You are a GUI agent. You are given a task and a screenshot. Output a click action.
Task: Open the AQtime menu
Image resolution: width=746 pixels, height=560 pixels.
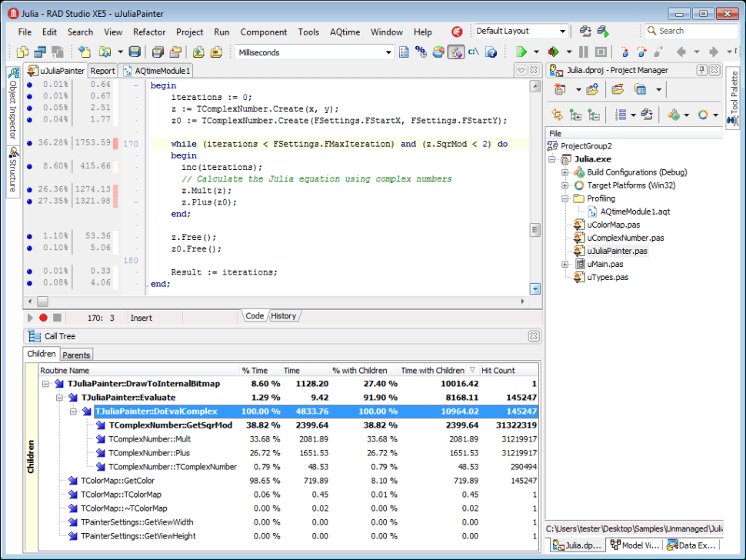(x=345, y=32)
